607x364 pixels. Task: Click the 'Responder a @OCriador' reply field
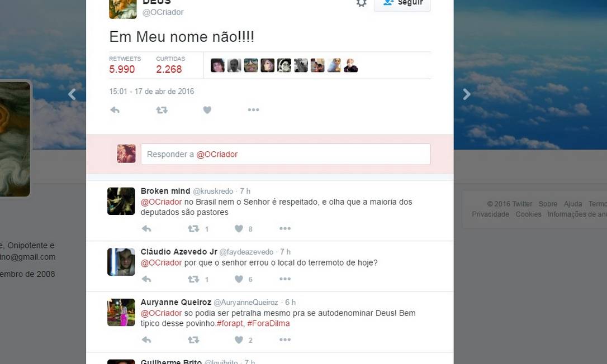(286, 154)
